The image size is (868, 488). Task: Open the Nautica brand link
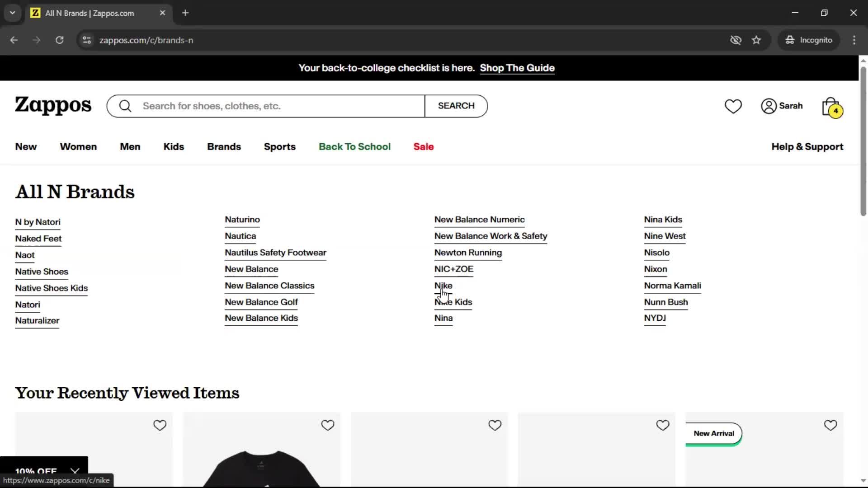tap(240, 236)
